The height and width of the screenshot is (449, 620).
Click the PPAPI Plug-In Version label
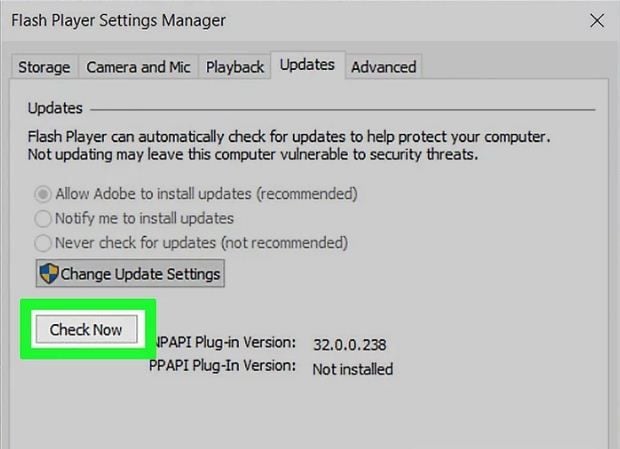coord(222,366)
